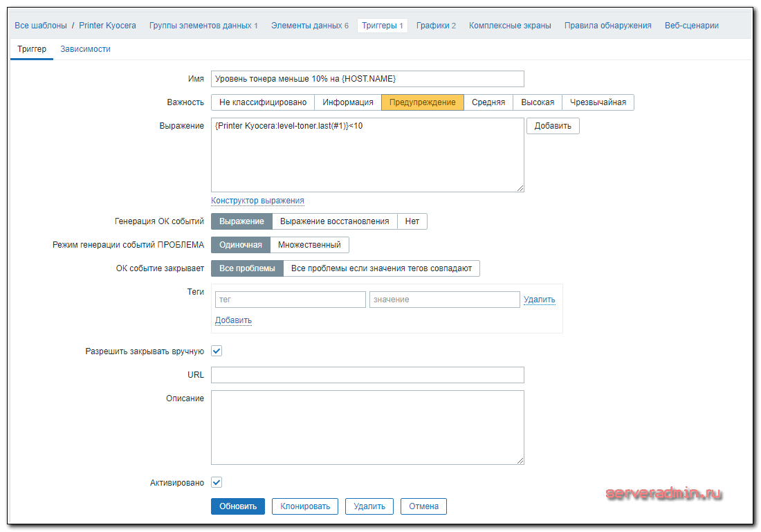Choose 'Все проблемы если значения тегов совпадают'
The image size is (761, 532).
[x=381, y=268]
